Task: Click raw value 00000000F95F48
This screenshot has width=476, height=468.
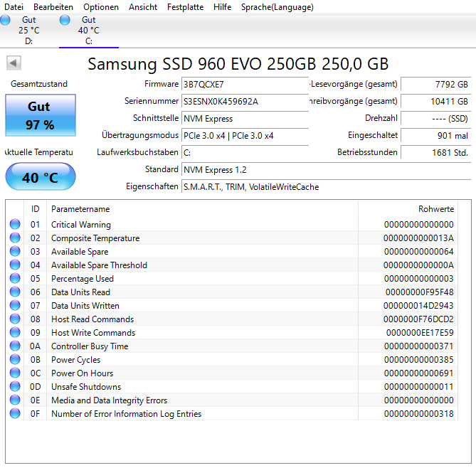Action: tap(419, 292)
